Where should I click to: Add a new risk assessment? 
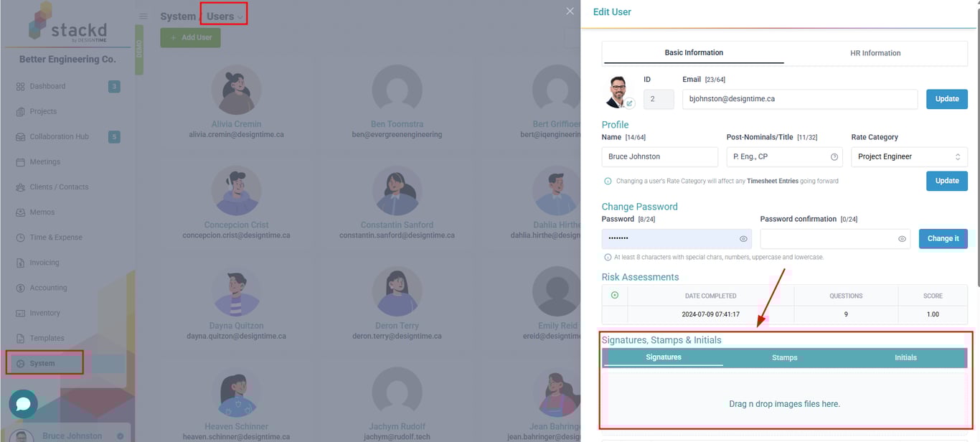click(x=614, y=295)
